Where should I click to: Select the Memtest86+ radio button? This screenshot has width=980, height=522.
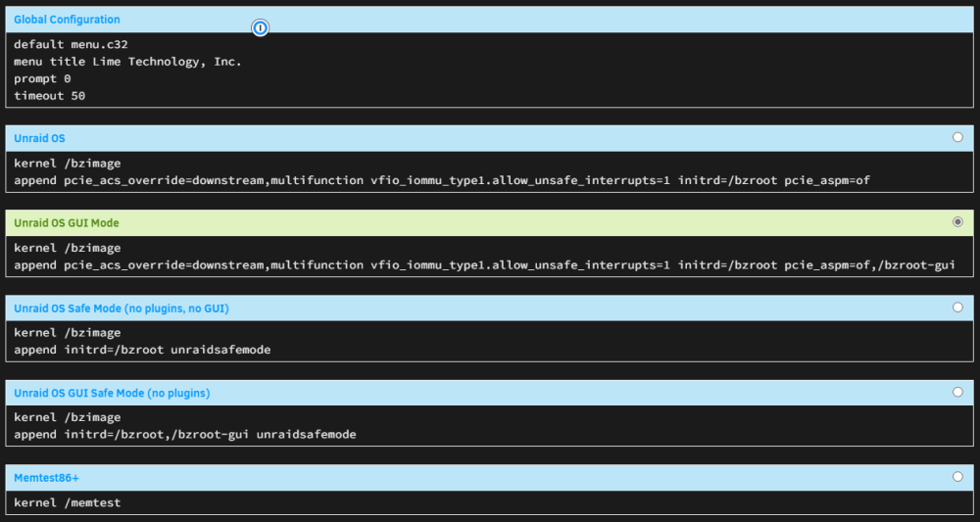(x=957, y=477)
